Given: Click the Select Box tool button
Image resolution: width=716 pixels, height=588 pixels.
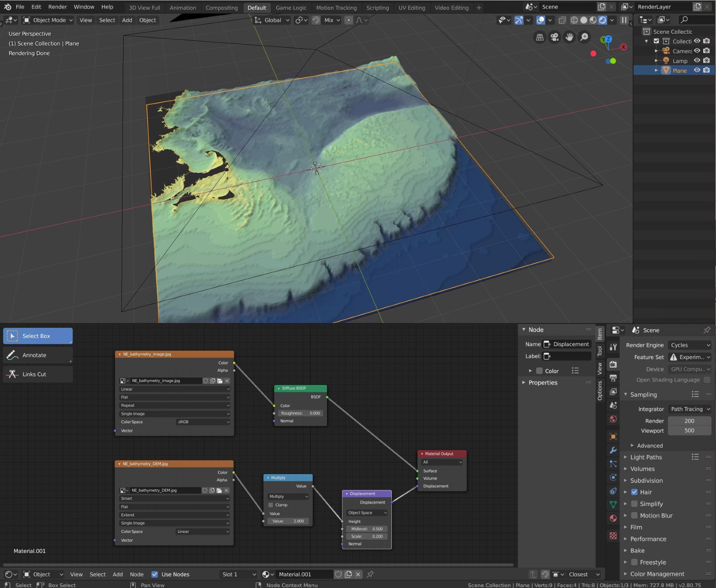Looking at the screenshot, I should click(x=38, y=336).
